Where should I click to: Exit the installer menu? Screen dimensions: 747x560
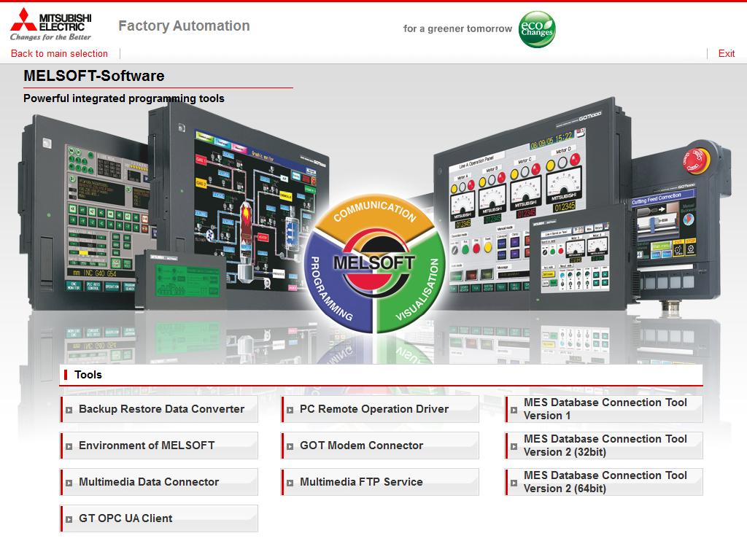[727, 53]
